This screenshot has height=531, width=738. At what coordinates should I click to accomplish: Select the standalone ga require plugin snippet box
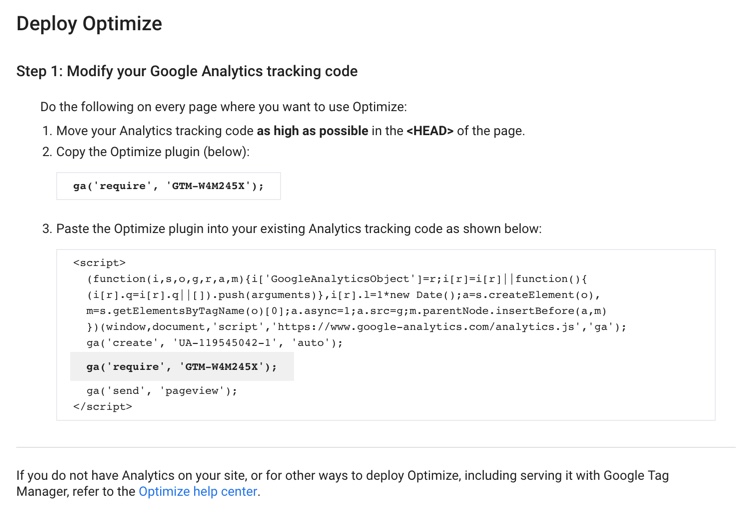[x=168, y=186]
